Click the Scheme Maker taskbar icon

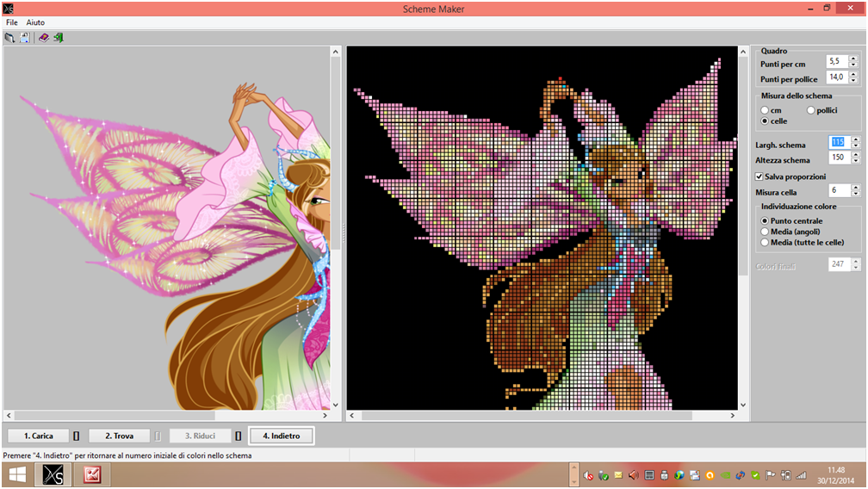pos(53,475)
